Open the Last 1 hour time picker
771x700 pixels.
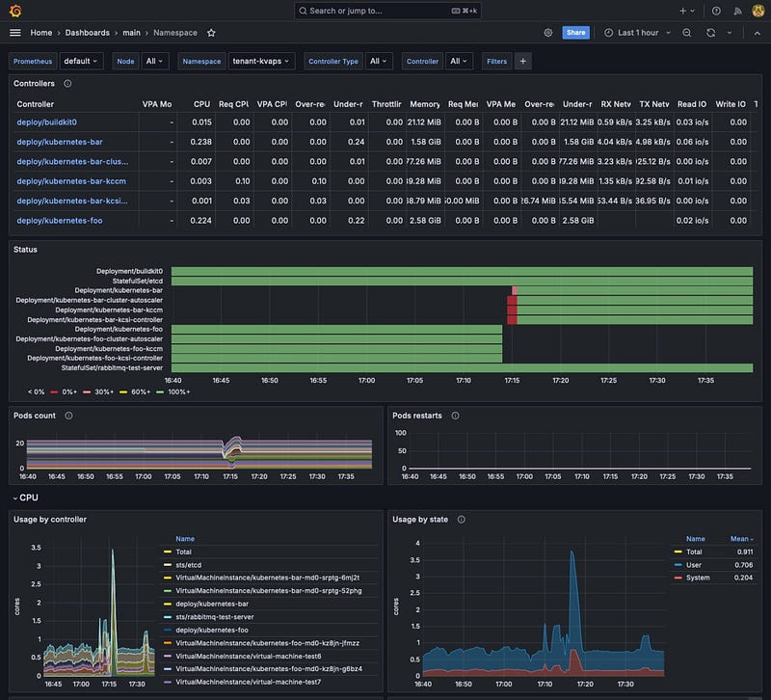[636, 33]
